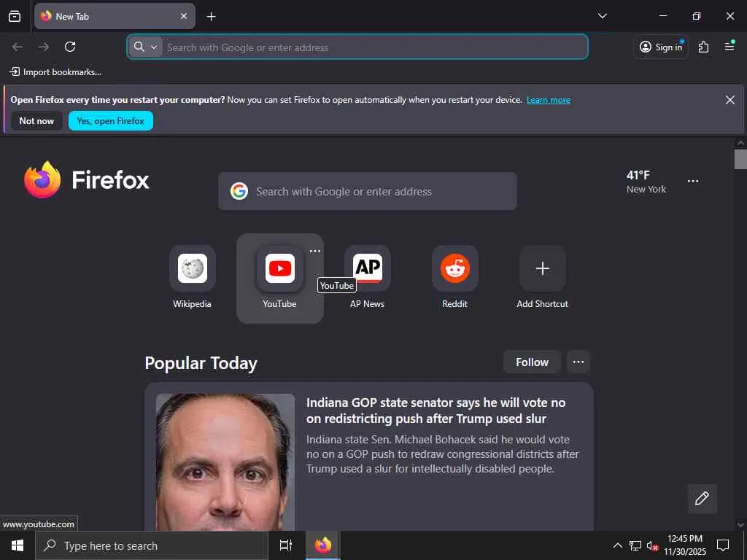The image size is (747, 560).
Task: Open the Reddit shortcut
Action: tap(455, 278)
